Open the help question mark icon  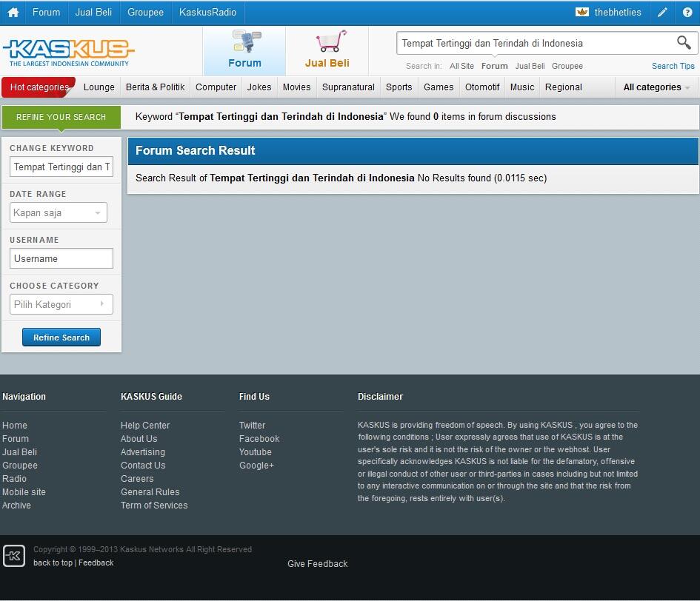(687, 12)
